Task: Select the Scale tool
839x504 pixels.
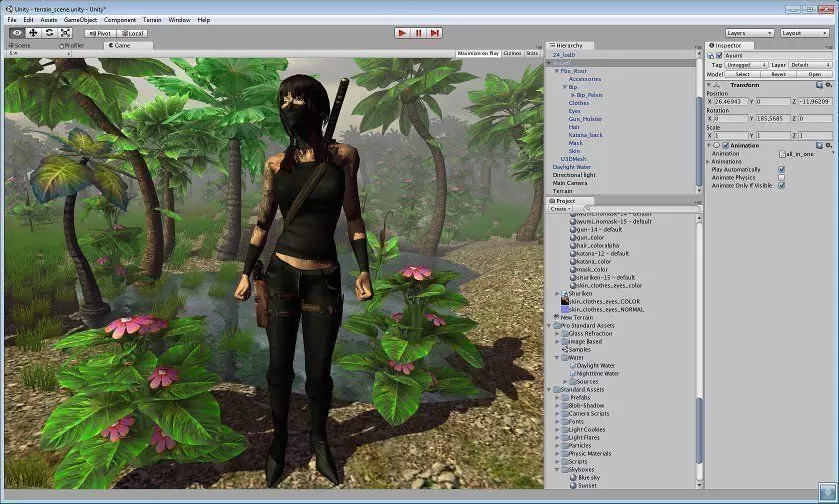Action: 65,33
